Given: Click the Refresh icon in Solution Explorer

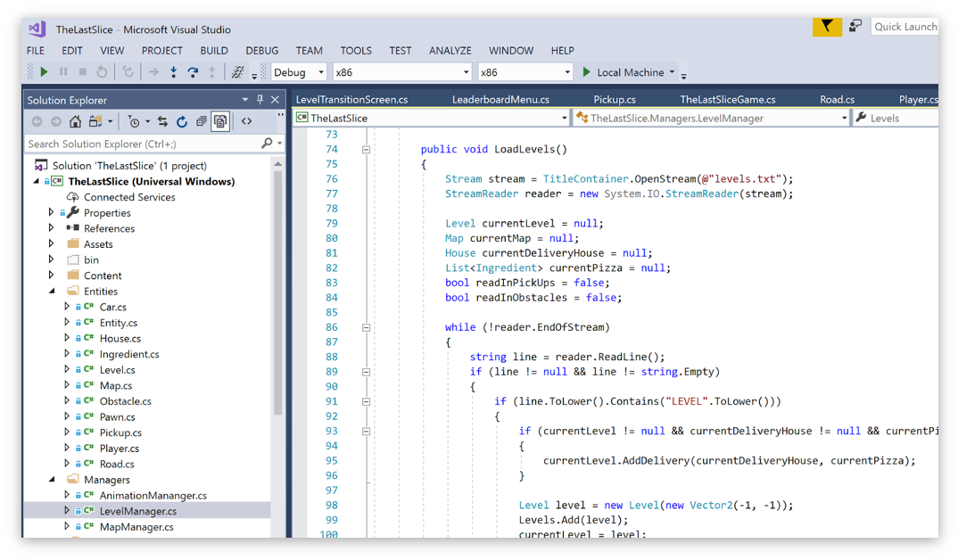Looking at the screenshot, I should pyautogui.click(x=182, y=121).
